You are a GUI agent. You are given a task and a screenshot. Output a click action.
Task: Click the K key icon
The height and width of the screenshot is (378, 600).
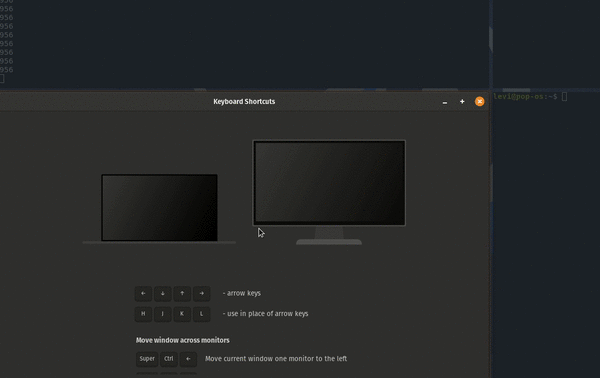click(182, 314)
